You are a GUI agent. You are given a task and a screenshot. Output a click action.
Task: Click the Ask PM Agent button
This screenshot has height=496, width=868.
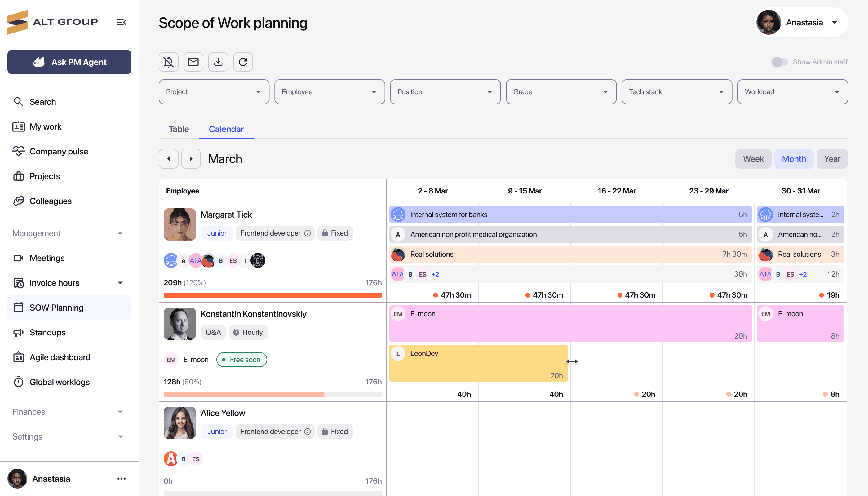(69, 62)
